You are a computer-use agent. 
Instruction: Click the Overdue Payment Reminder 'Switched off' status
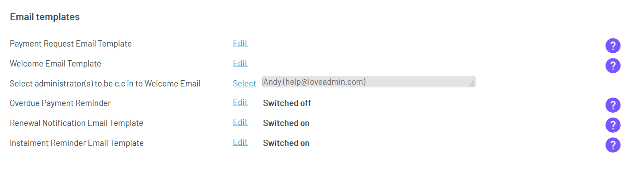[287, 103]
